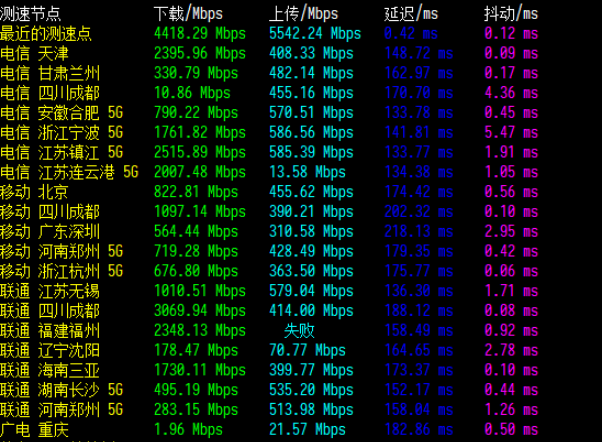Viewport: 602px width, 442px height.
Task: Click the 5542.24 Mbps upload value
Action: pyautogui.click(x=314, y=33)
